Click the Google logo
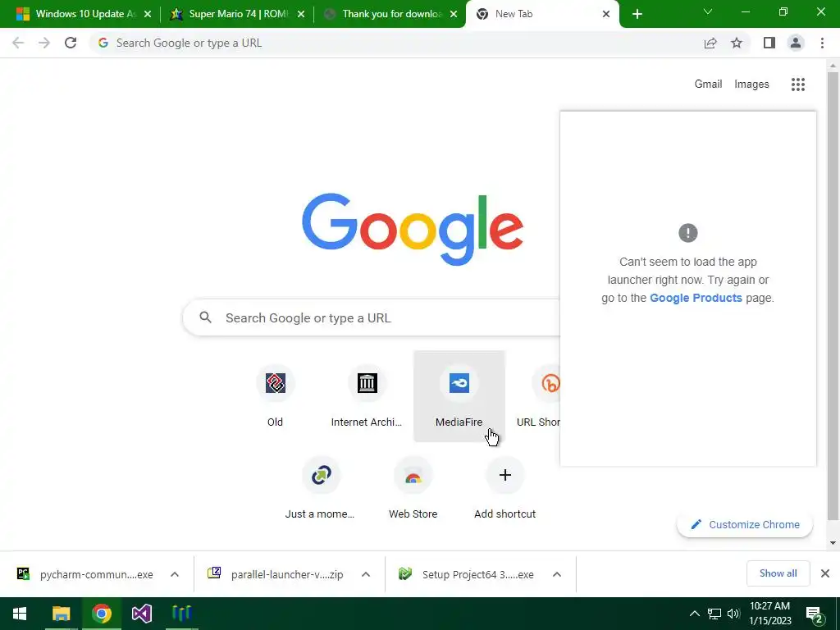The height and width of the screenshot is (630, 840). (413, 230)
